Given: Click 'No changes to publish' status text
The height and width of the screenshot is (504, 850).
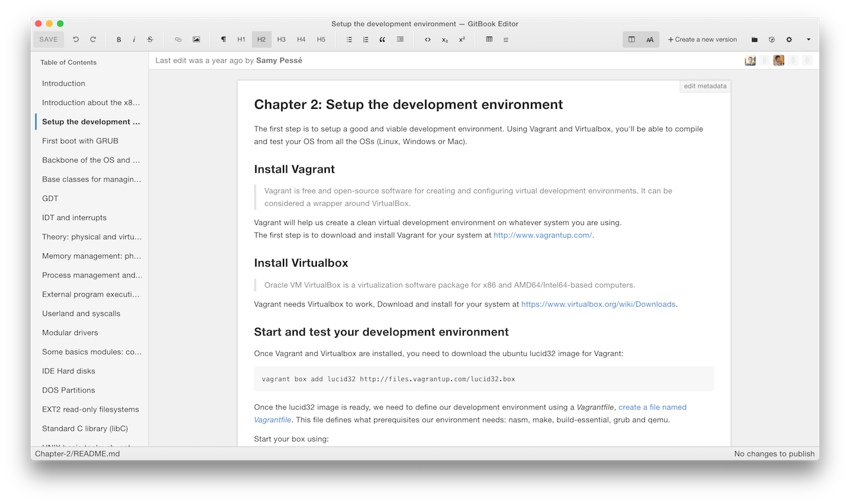Looking at the screenshot, I should [774, 454].
